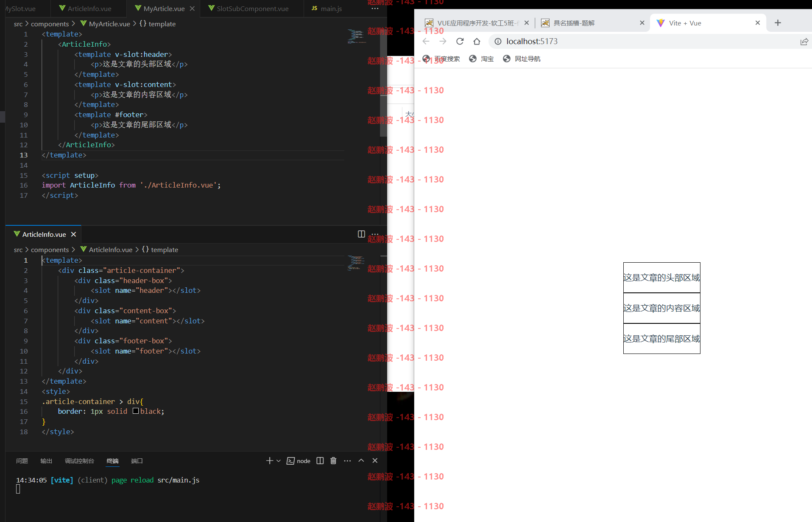This screenshot has width=812, height=522.
Task: Select the node terminal instance
Action: tap(299, 461)
